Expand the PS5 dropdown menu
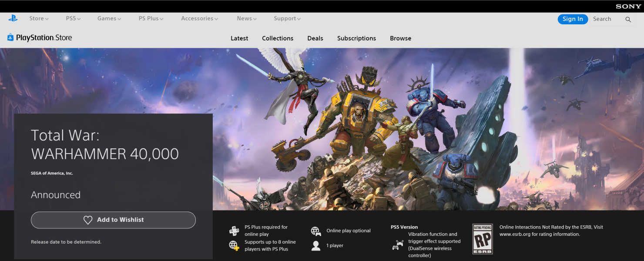The width and height of the screenshot is (644, 261). point(73,19)
